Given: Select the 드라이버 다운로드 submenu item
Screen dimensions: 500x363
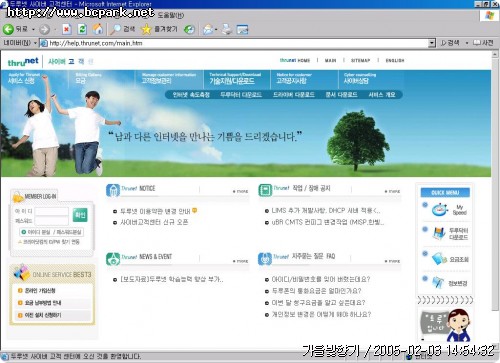Looking at the screenshot, I should coord(293,95).
